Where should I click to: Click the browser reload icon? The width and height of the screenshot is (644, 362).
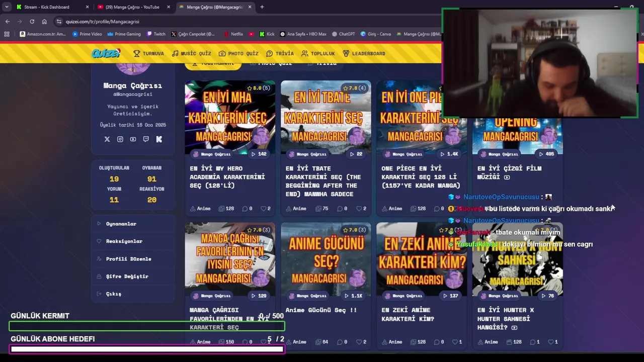pos(32,22)
